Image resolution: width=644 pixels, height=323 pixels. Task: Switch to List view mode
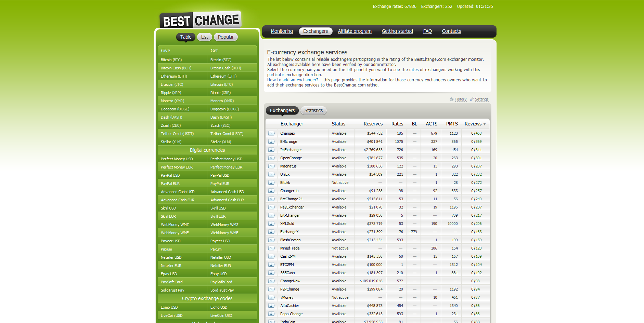(204, 37)
